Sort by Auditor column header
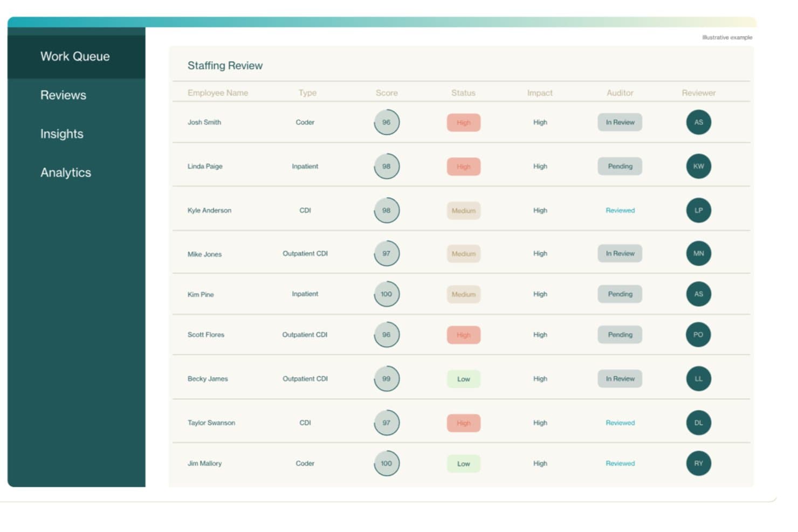The width and height of the screenshot is (798, 532). click(620, 93)
